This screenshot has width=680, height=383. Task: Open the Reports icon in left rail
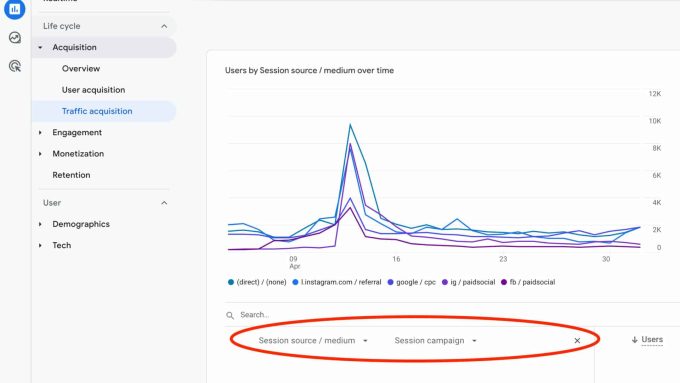pos(15,8)
